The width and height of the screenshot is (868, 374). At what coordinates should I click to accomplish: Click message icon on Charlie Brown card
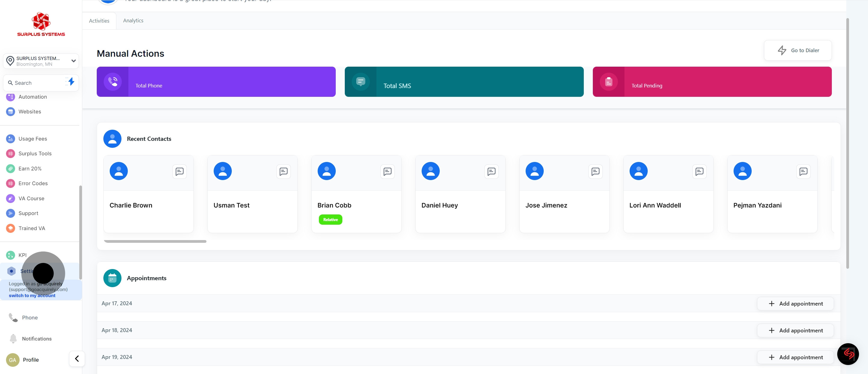coord(179,171)
